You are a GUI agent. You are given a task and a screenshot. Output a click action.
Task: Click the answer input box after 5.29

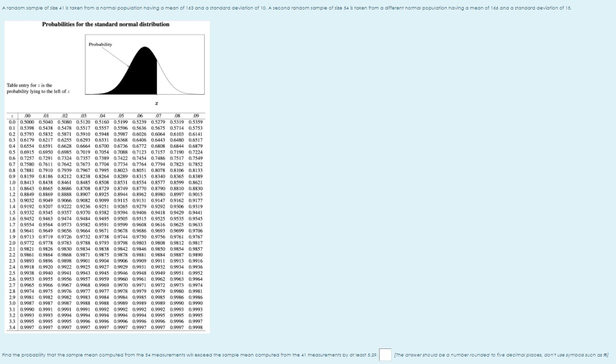(x=385, y=355)
